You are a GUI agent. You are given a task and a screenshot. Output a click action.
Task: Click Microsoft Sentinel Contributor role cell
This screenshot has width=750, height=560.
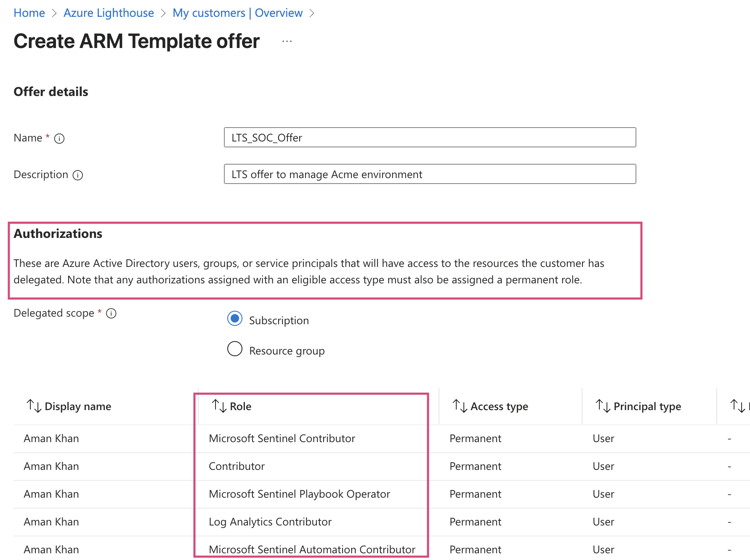click(282, 438)
